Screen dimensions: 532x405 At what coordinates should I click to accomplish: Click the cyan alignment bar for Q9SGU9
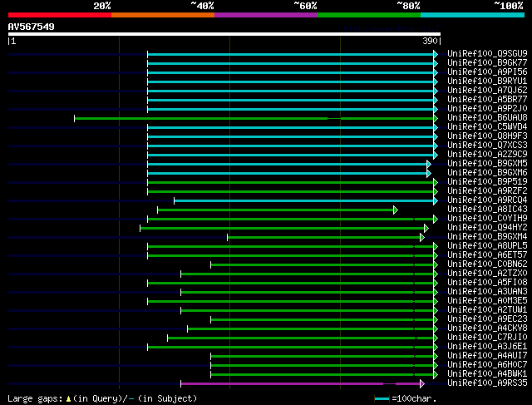point(290,54)
